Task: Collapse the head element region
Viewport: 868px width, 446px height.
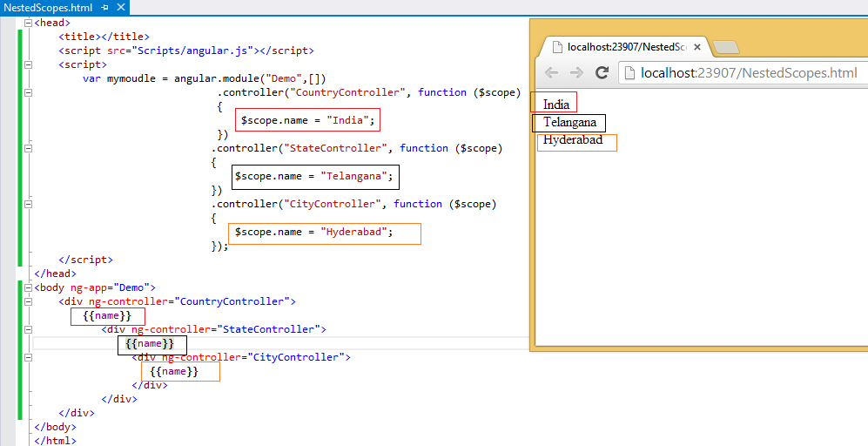Action: click(x=28, y=23)
